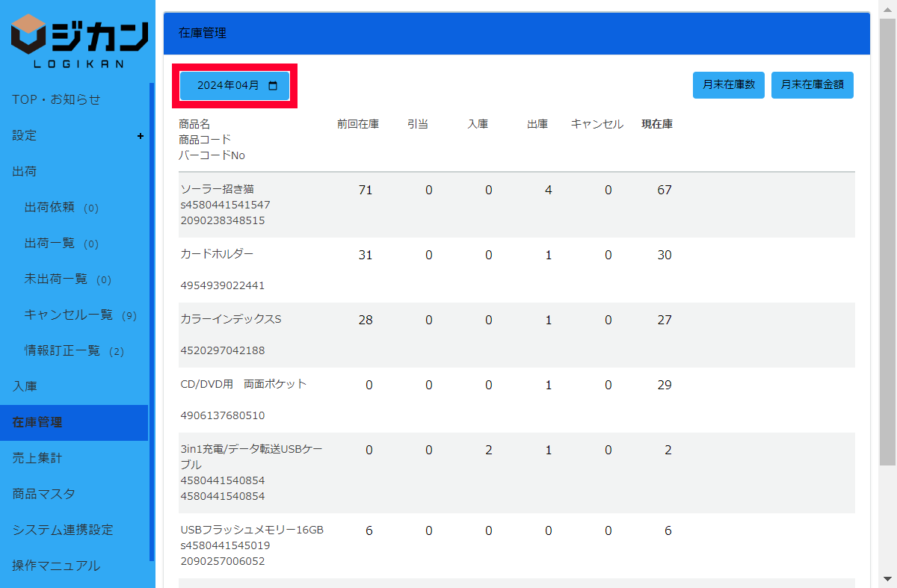This screenshot has height=588, width=897.
Task: Go to 商品マスタ
Action: point(43,494)
